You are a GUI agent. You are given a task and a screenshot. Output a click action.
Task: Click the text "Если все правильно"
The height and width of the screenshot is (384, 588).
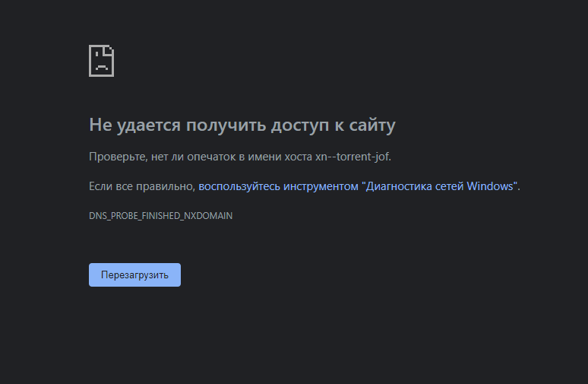[x=141, y=186]
